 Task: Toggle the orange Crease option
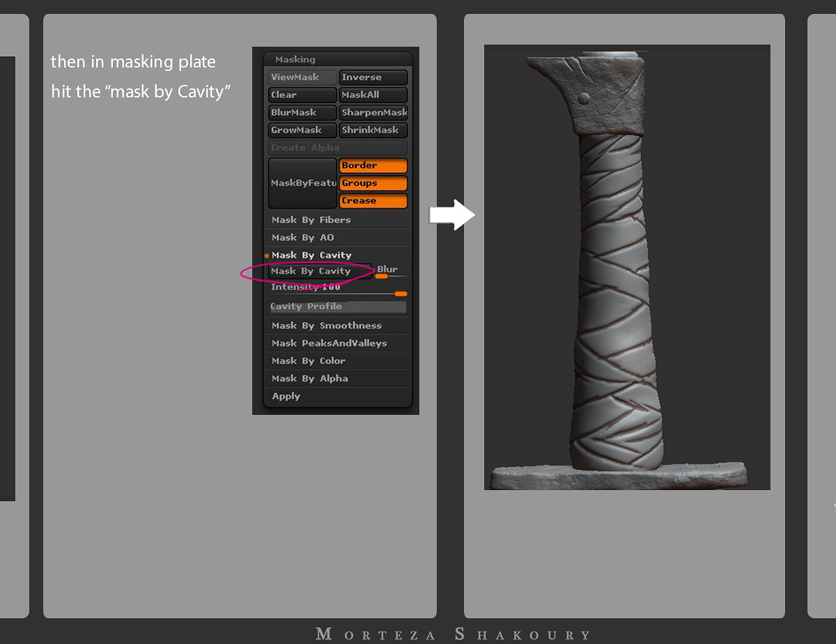click(x=373, y=201)
